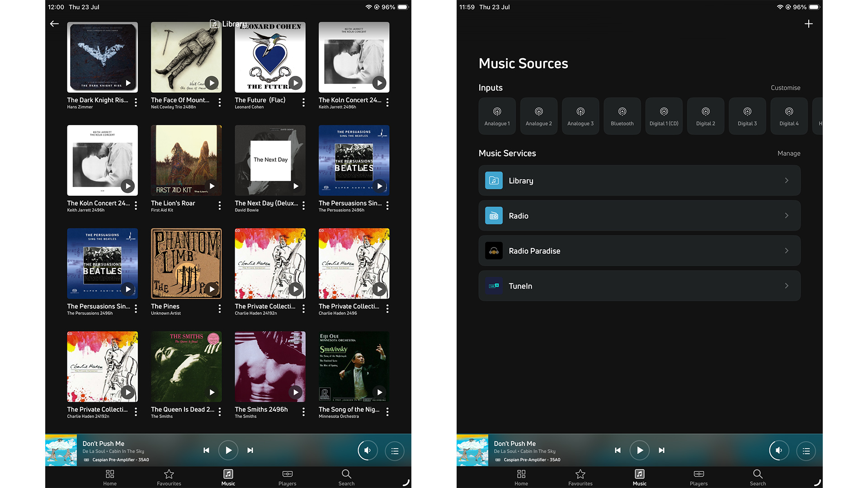This screenshot has height=488, width=868.
Task: Open the queue list on Library screen
Action: tap(395, 450)
